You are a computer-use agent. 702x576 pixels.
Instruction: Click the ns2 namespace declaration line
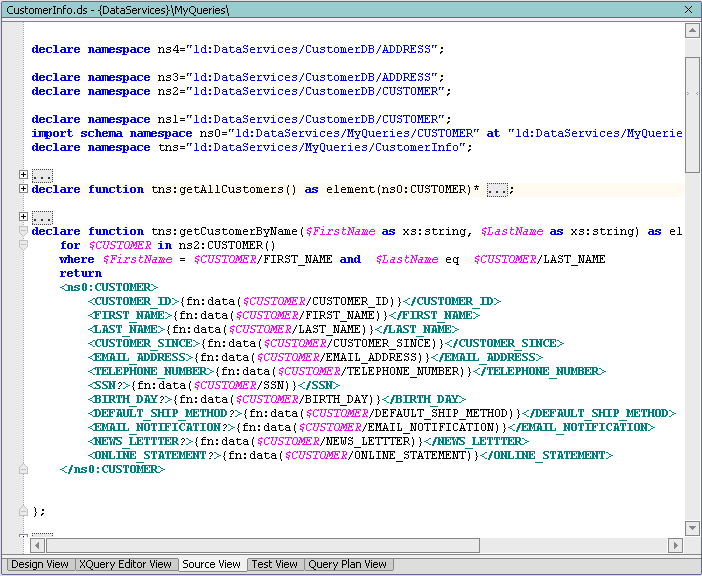click(x=241, y=91)
